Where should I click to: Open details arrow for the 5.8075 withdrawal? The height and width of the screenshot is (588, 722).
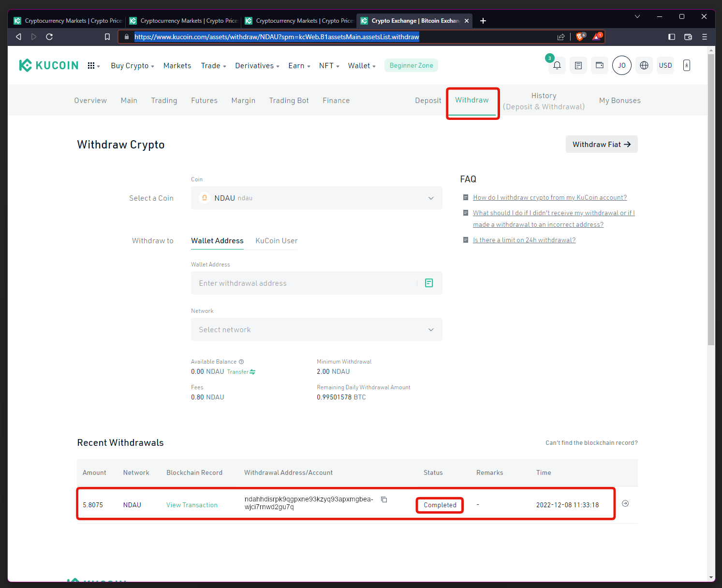coord(625,503)
